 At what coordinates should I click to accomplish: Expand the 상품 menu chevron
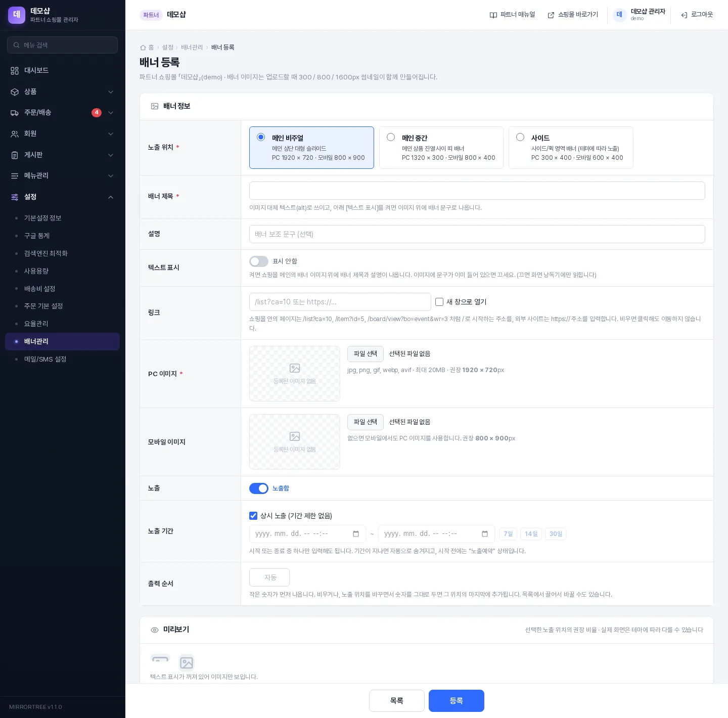point(111,92)
